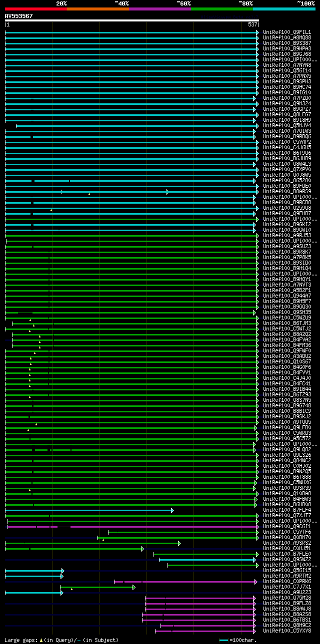320x644 pixels.
Task: Click the green alignment bar for UniRef100_A9SRS2
Action: [x=92, y=543]
